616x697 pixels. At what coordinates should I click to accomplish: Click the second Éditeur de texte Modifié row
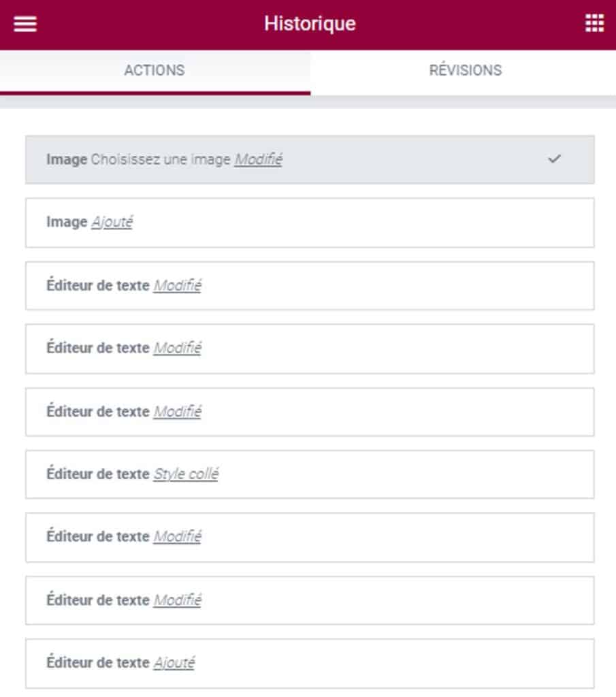click(306, 348)
